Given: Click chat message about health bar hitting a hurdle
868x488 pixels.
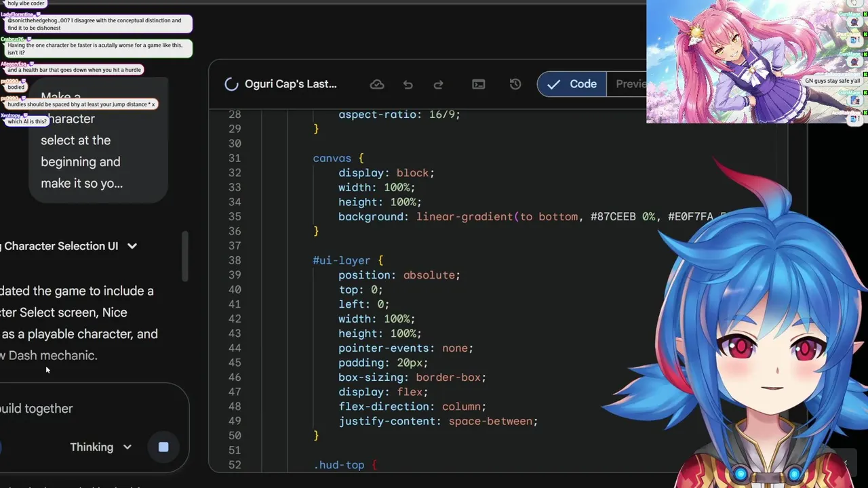Looking at the screenshot, I should click(x=74, y=70).
